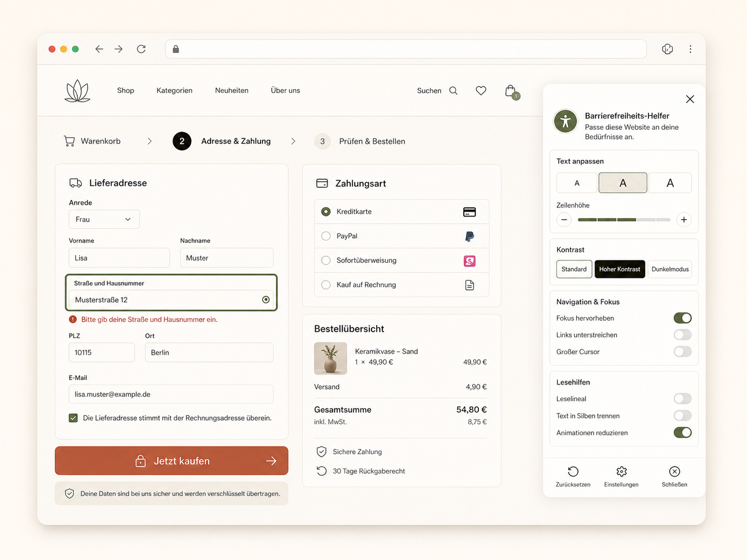This screenshot has width=747, height=560.
Task: Click the credit card icon in Kreditkarte row
Action: (469, 212)
